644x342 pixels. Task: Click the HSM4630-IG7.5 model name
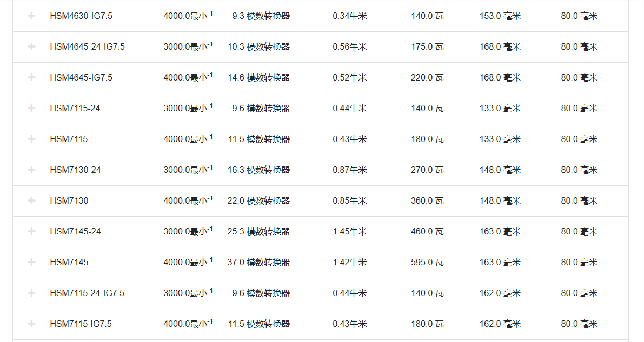tap(81, 16)
